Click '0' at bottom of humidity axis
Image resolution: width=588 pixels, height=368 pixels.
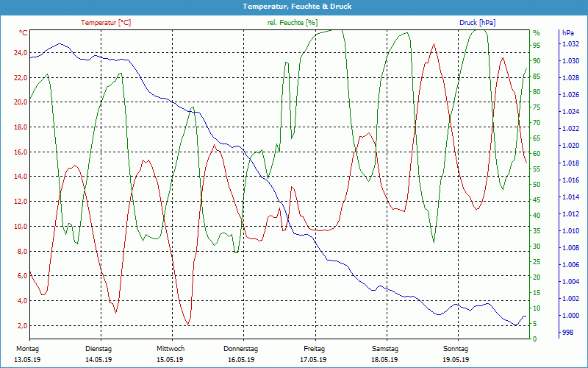[x=535, y=339]
